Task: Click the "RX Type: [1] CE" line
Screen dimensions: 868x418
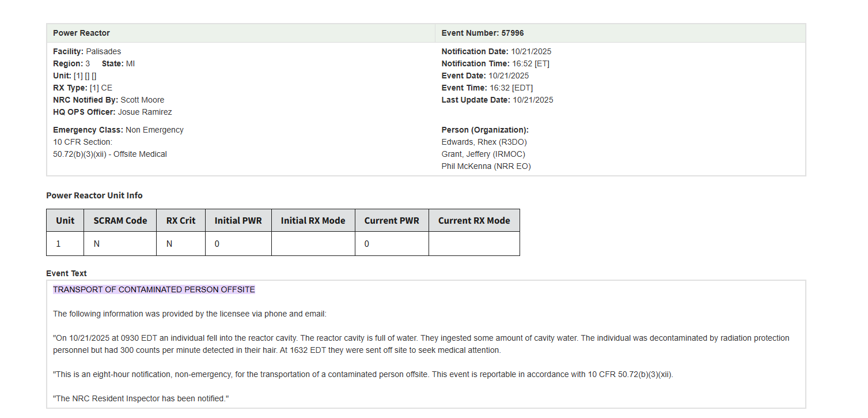Action: coord(82,88)
